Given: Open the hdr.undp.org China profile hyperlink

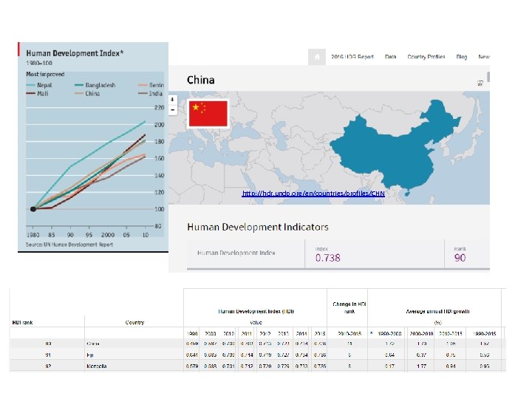Looking at the screenshot, I should tap(313, 194).
